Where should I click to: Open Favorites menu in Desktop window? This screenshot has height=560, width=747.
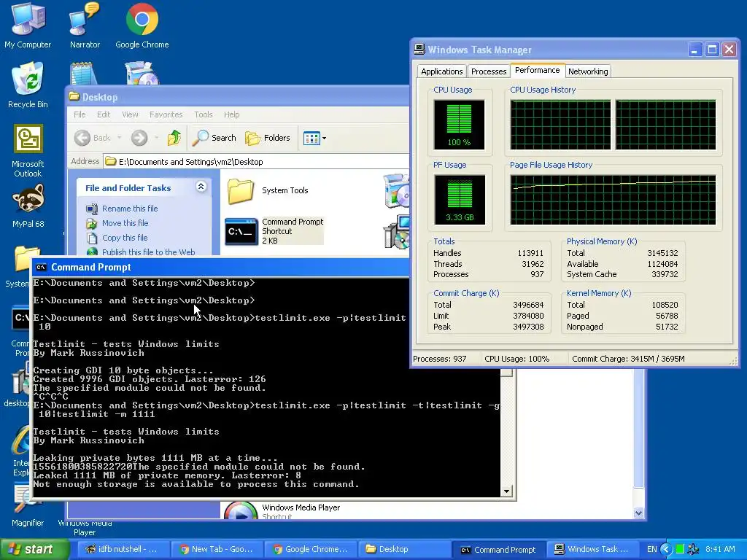pos(166,114)
